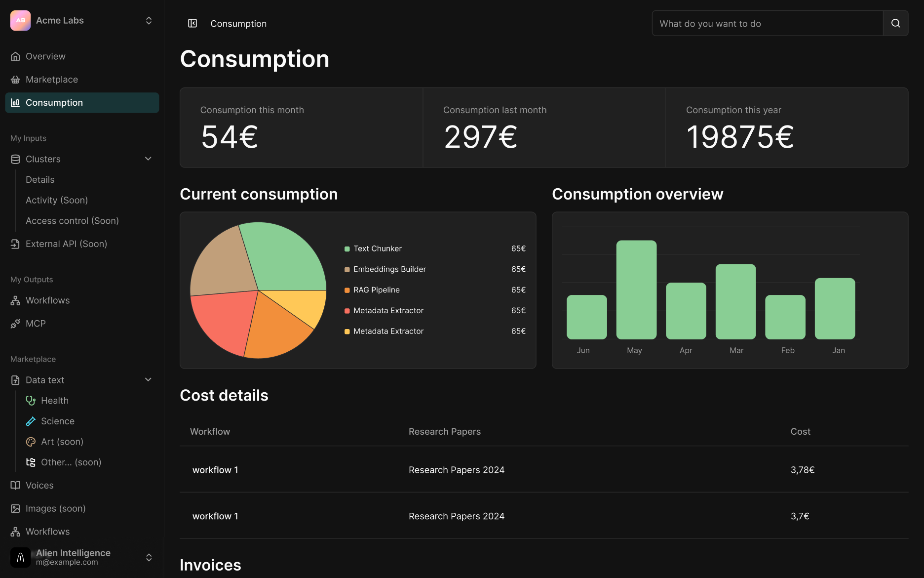Open the Details item under Clusters
Image resolution: width=924 pixels, height=578 pixels.
pos(40,180)
